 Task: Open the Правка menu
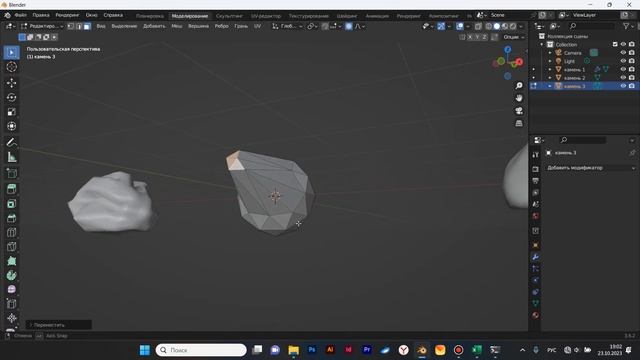(41, 15)
